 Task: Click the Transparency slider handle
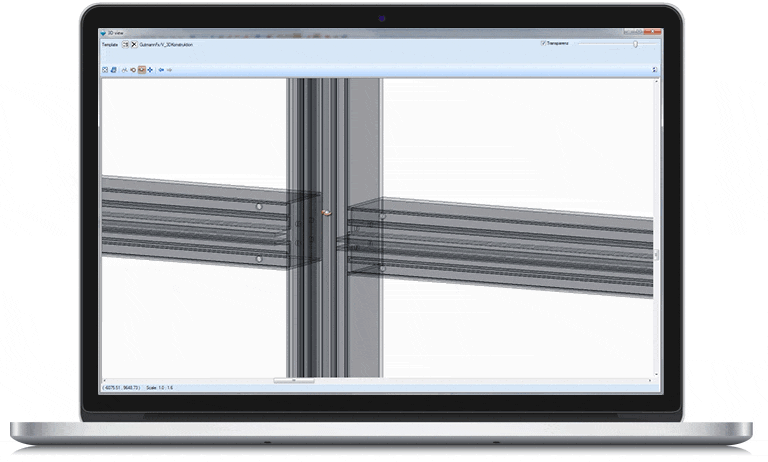pos(635,44)
